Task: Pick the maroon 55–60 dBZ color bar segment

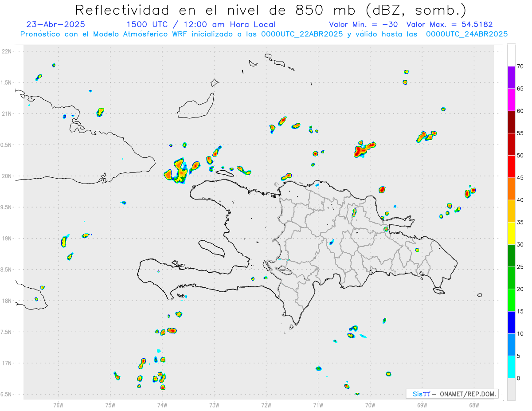Action: 511,122
